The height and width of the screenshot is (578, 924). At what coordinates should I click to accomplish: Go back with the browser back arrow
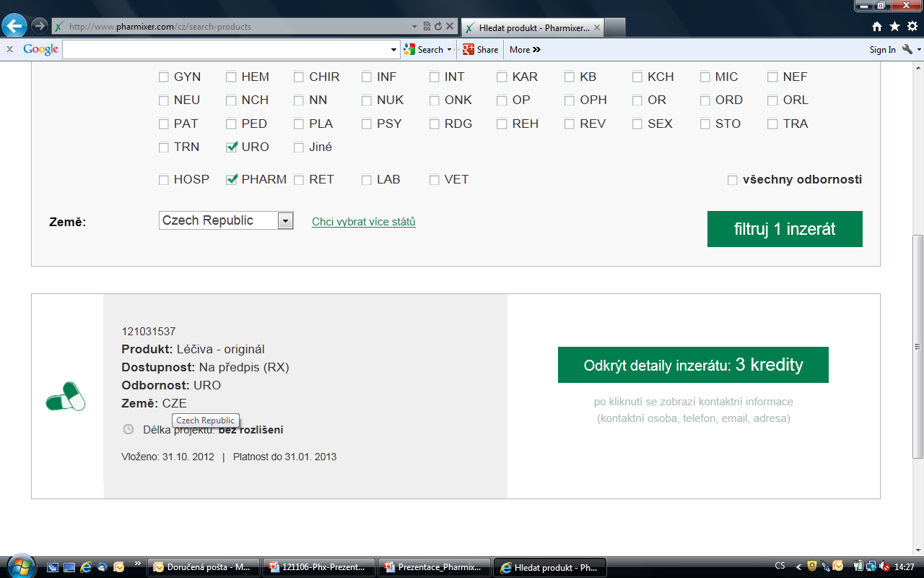coord(14,26)
